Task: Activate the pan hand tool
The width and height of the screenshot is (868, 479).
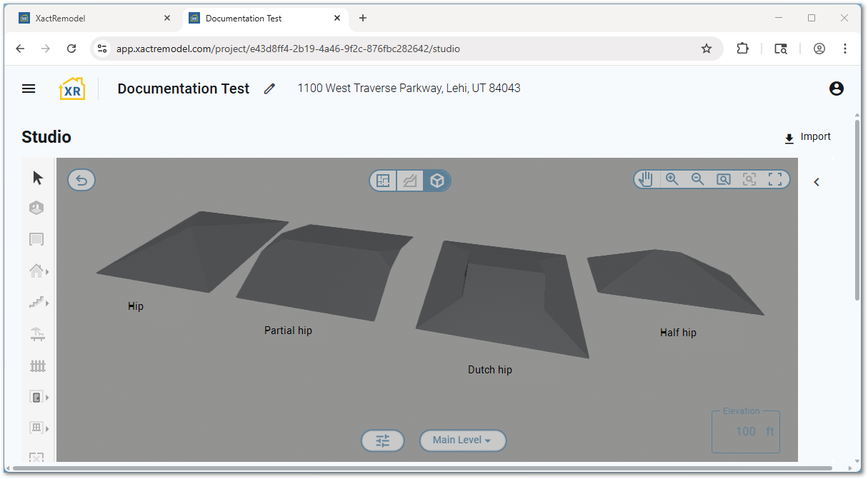Action: [647, 179]
